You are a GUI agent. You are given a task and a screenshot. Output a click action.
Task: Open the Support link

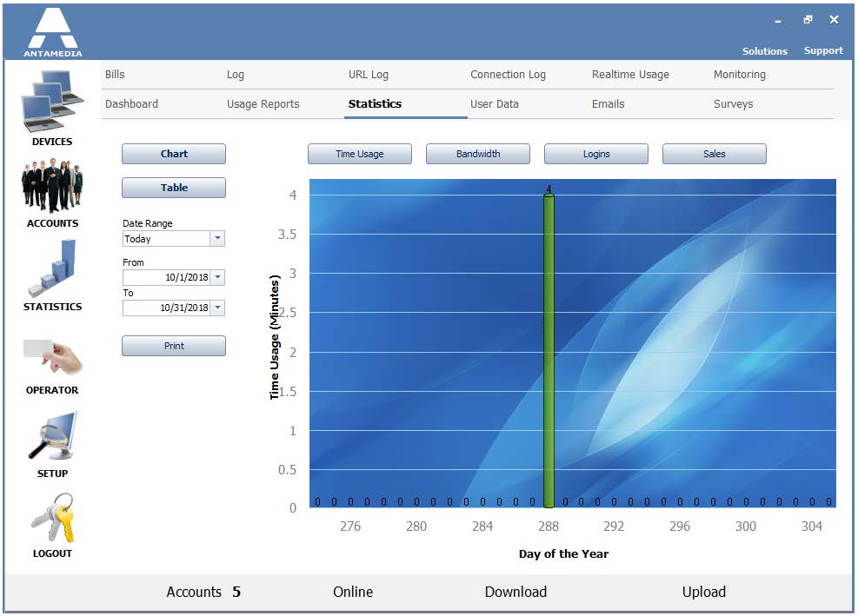click(823, 50)
